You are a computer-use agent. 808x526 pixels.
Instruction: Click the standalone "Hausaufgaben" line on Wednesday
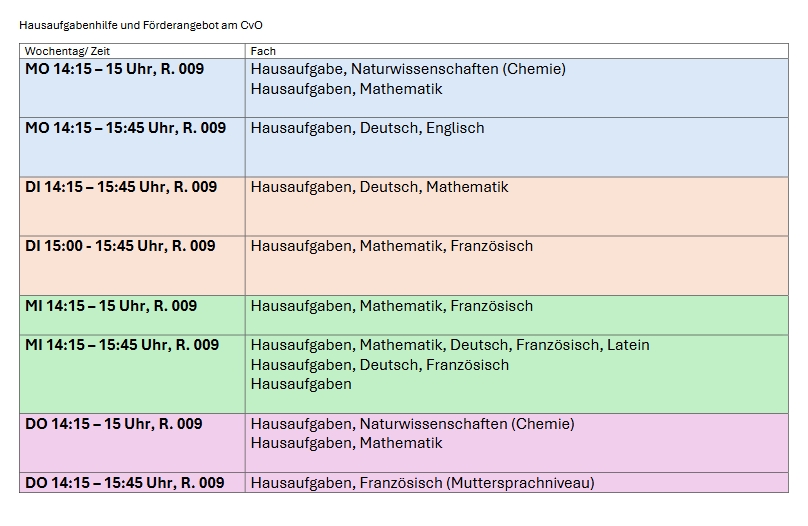pos(301,384)
